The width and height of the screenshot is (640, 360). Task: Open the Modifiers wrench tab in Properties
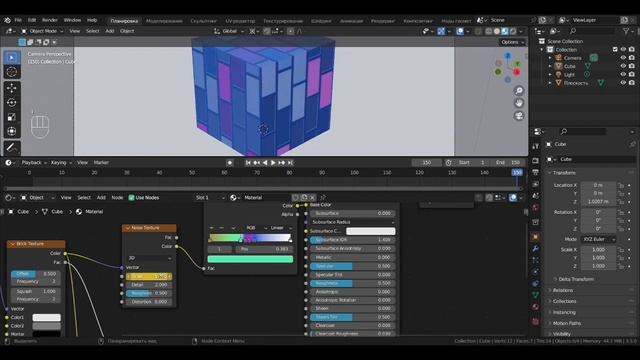536,249
